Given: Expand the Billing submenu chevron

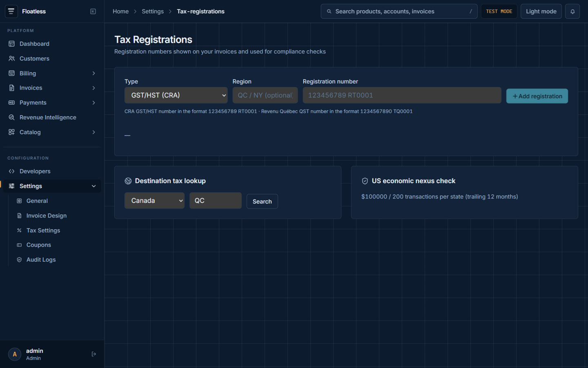Looking at the screenshot, I should click(94, 73).
